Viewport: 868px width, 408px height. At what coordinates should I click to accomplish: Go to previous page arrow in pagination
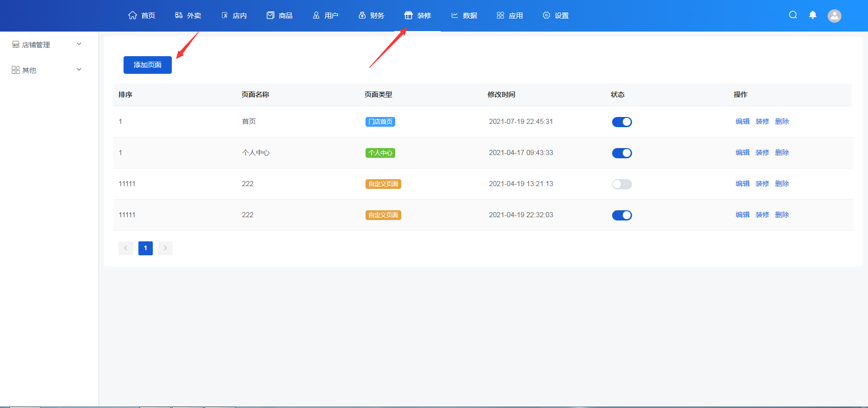click(x=126, y=248)
